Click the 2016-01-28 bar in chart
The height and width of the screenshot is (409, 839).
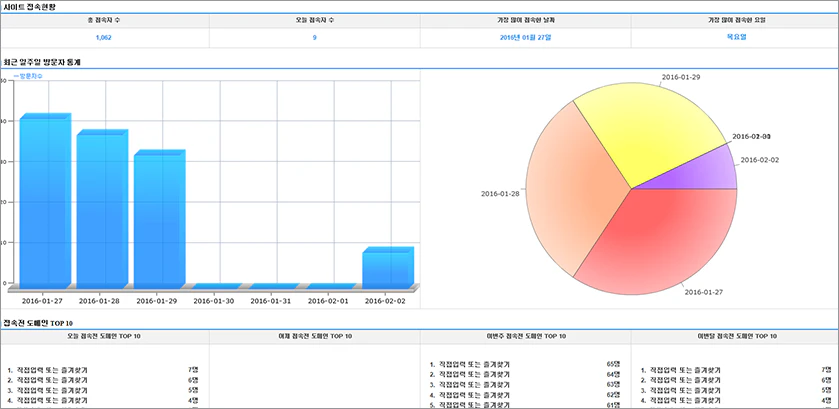[x=102, y=210]
